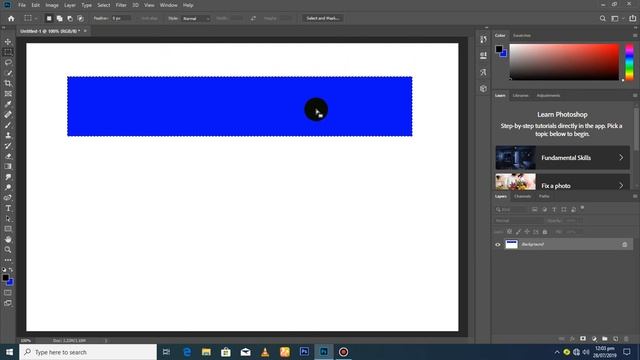
Task: Open the Filter menu
Action: [x=121, y=5]
